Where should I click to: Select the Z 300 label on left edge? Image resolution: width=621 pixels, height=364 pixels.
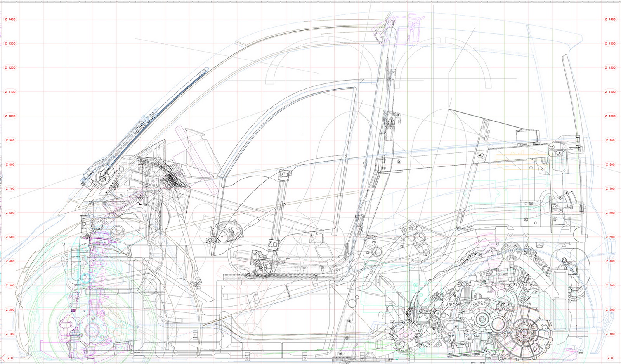(10, 286)
